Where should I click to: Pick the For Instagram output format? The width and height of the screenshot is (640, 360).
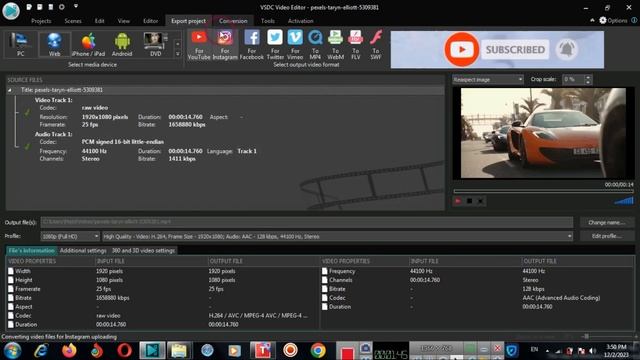(225, 45)
